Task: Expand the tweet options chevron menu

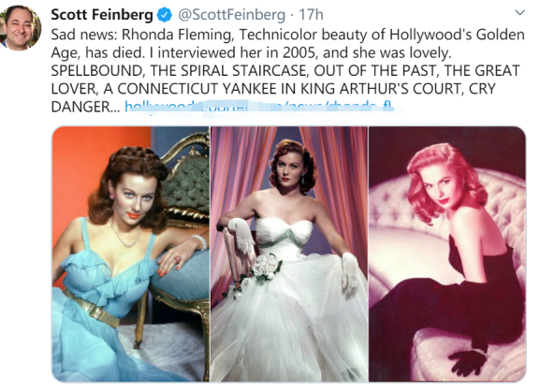Action: point(519,13)
